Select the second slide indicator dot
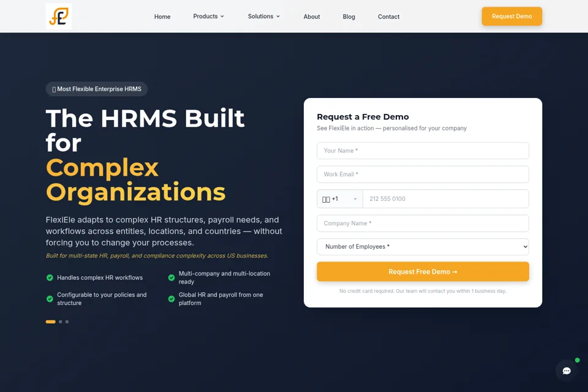 61,322
